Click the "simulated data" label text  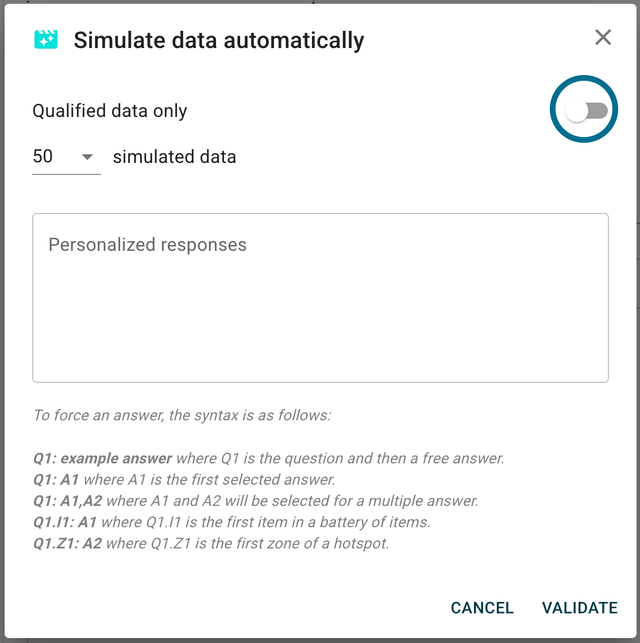[x=174, y=157]
